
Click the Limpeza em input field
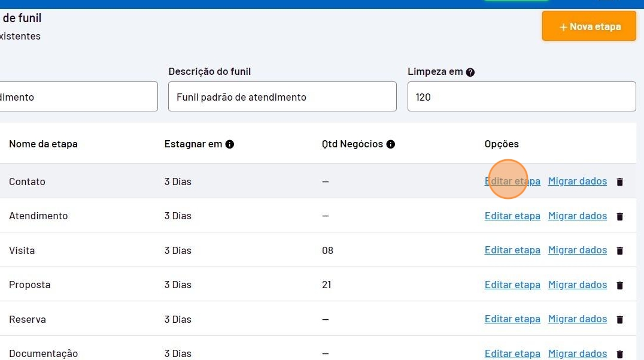pyautogui.click(x=521, y=97)
